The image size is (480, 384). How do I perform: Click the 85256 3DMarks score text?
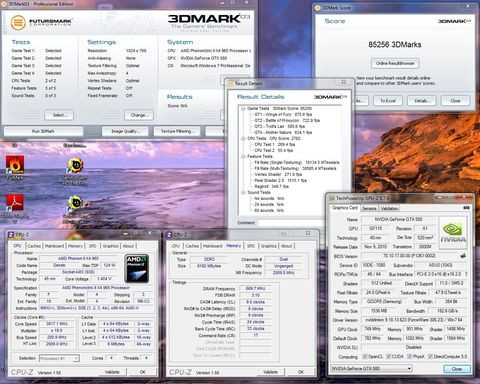click(x=395, y=45)
